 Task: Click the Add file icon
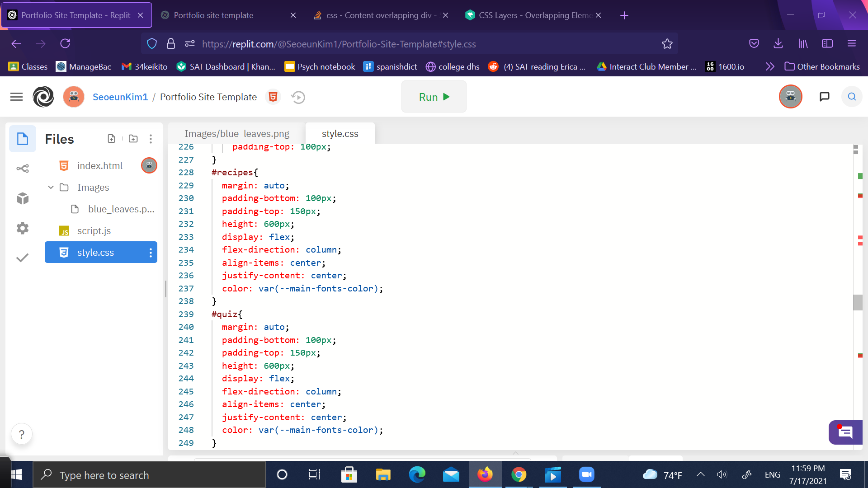[111, 139]
